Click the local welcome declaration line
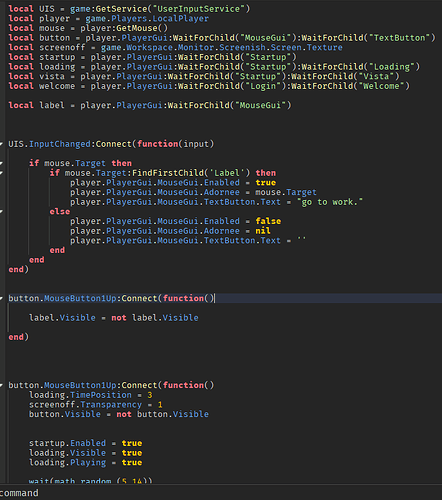 tap(209, 86)
